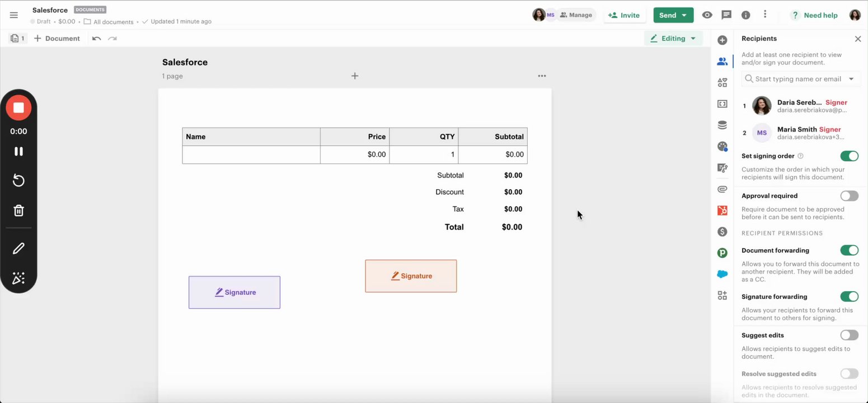This screenshot has width=868, height=403.
Task: Click the QTY value 1 cell
Action: pos(424,154)
